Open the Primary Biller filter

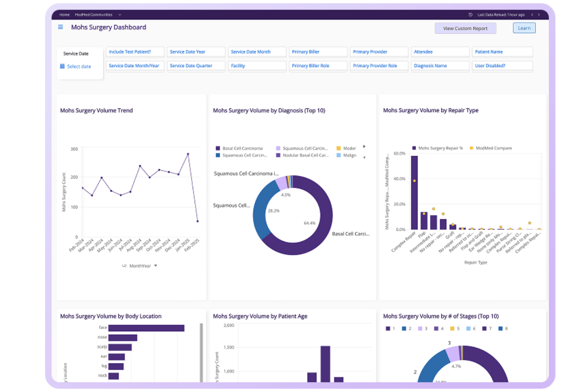(x=318, y=52)
